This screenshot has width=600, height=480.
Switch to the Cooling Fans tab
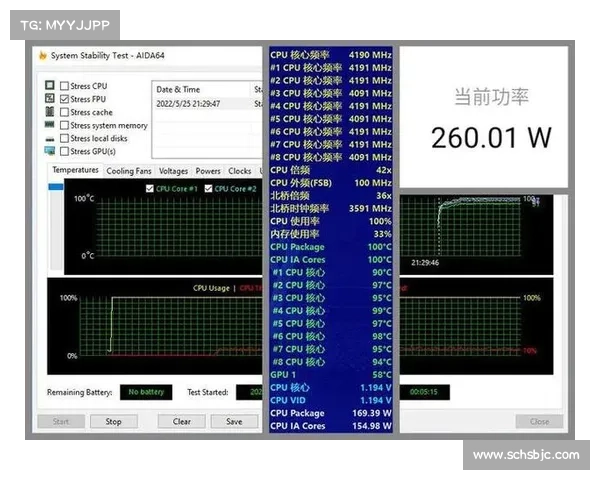coord(129,171)
